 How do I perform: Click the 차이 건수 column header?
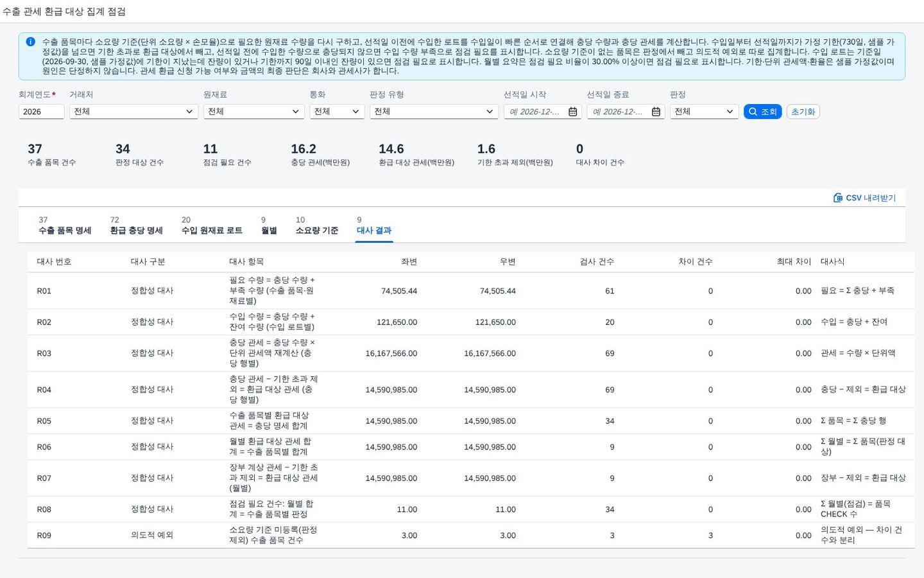(696, 262)
